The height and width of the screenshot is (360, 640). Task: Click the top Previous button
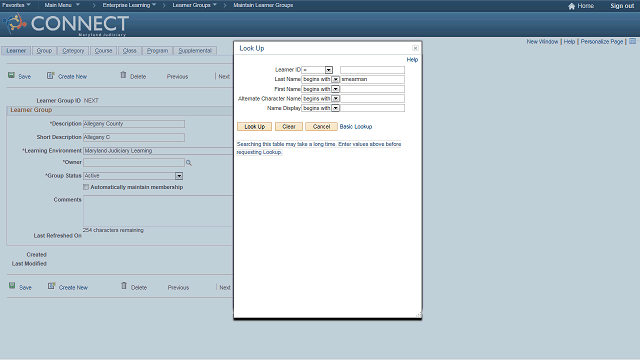177,76
